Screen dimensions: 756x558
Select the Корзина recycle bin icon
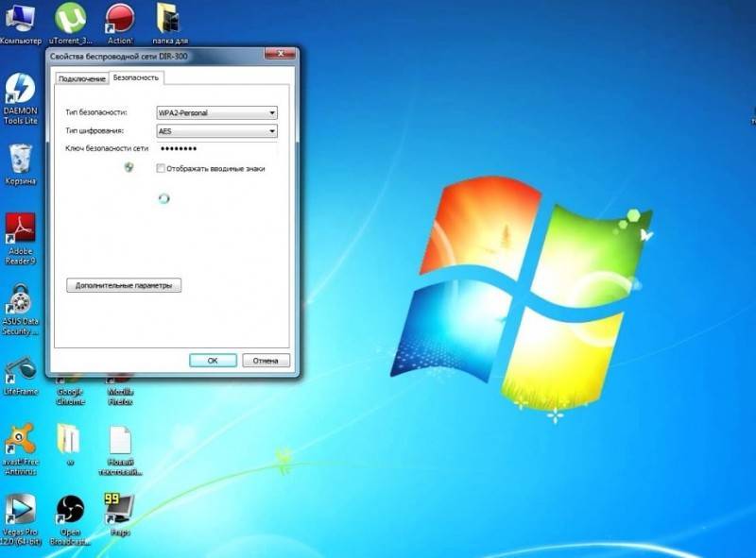[x=20, y=165]
